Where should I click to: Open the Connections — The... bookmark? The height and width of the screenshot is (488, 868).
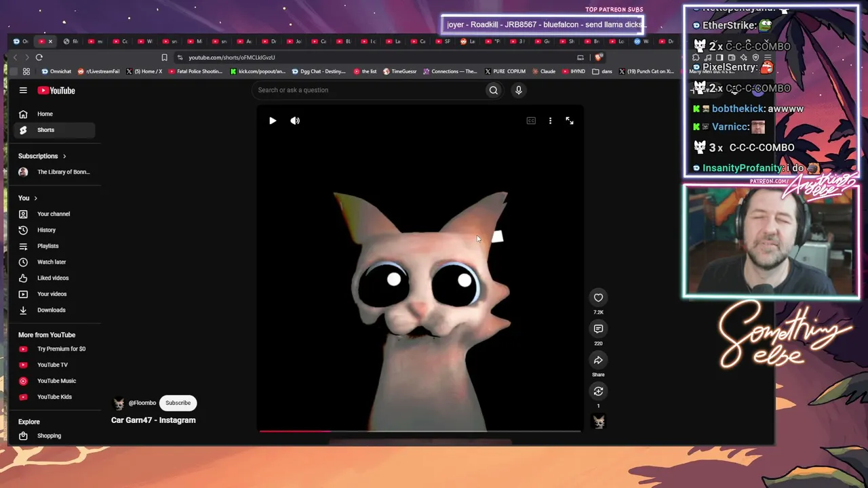click(x=451, y=71)
